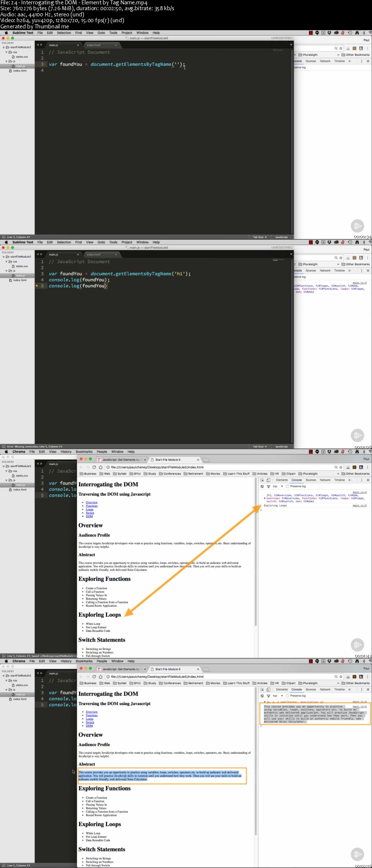Expand the logged h1 collection arrow in 00:01:42 frame
The image size is (372, 868).
(265, 498)
